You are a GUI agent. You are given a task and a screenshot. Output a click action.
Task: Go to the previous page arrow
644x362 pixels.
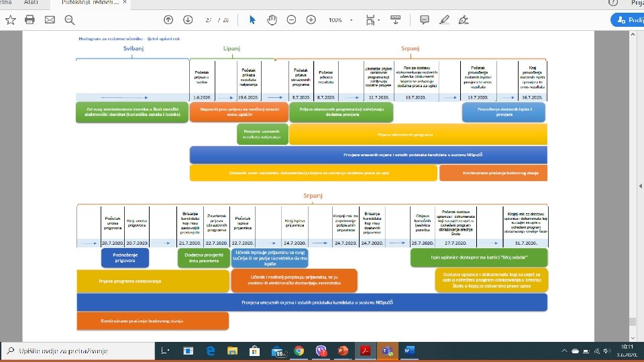[x=168, y=19]
